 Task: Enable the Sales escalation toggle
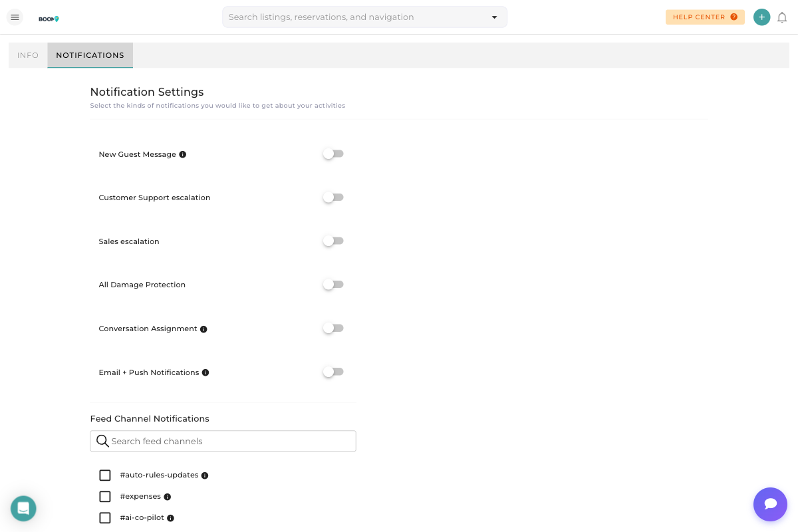tap(333, 241)
